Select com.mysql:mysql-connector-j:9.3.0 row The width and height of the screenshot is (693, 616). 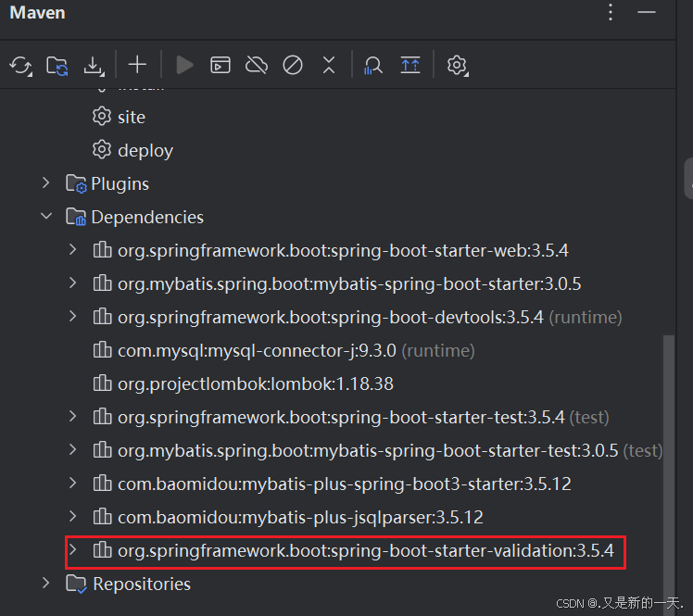pyautogui.click(x=296, y=351)
